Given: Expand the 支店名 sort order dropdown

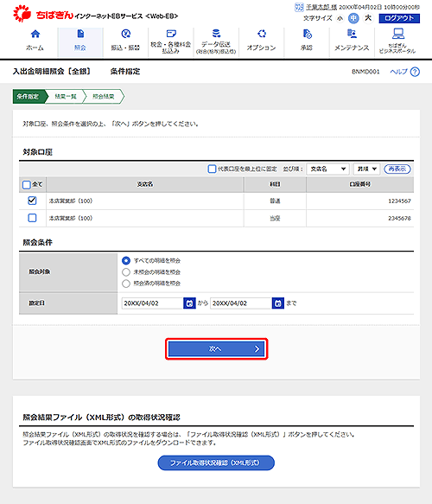Looking at the screenshot, I should (327, 169).
